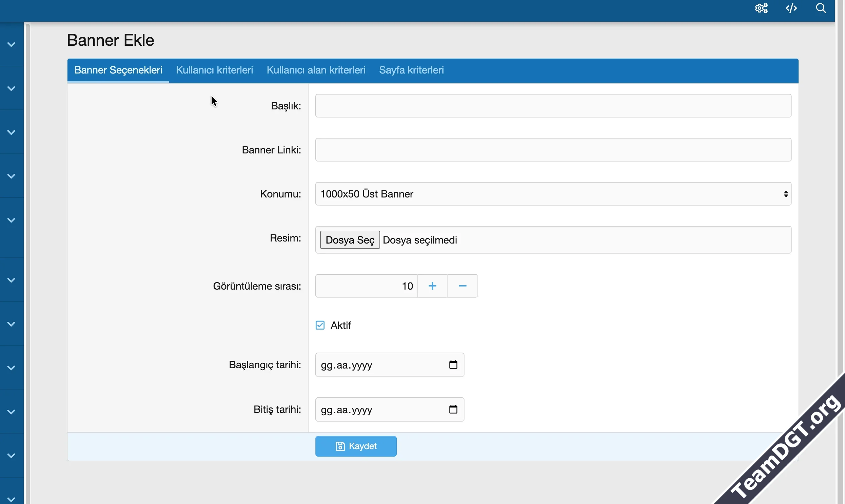Open search with the magnifier icon
This screenshot has height=504, width=845.
pos(821,8)
